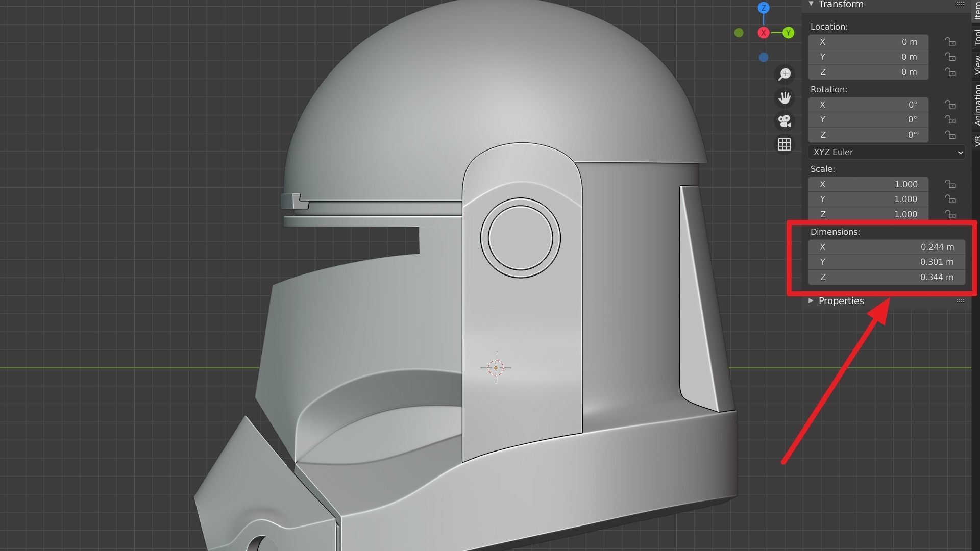Switch perspective/orthographic with the grid icon
The width and height of the screenshot is (980, 551).
click(x=785, y=145)
